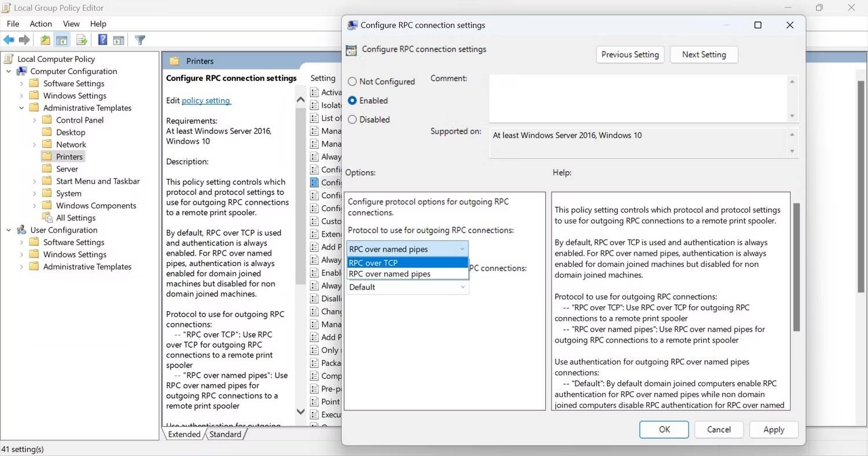
Task: Click the Up one level folder icon
Action: click(45, 40)
